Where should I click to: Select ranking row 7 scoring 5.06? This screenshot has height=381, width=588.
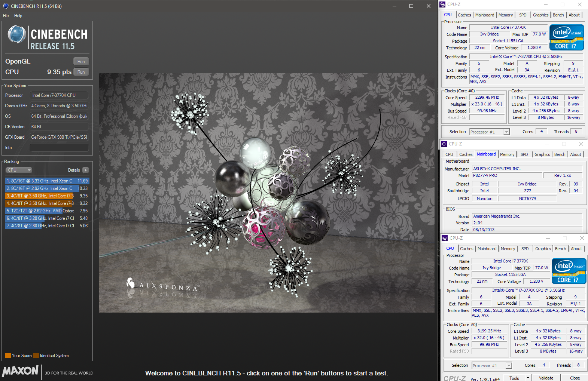(x=47, y=226)
